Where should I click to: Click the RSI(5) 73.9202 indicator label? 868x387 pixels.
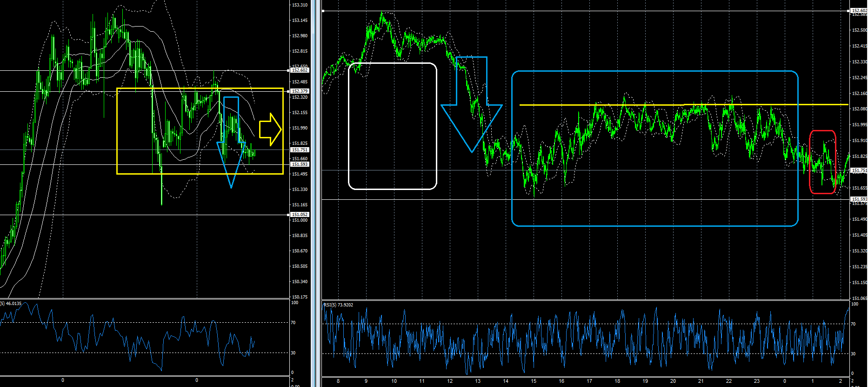pyautogui.click(x=338, y=305)
